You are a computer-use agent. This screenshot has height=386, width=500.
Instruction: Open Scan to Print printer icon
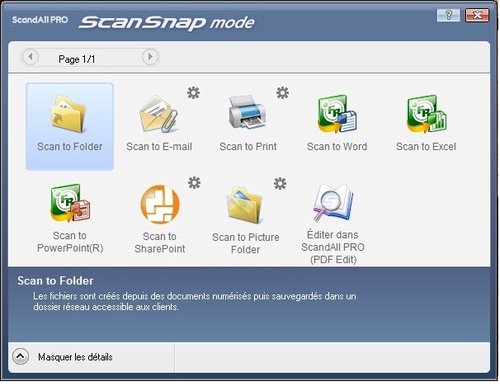pos(247,112)
